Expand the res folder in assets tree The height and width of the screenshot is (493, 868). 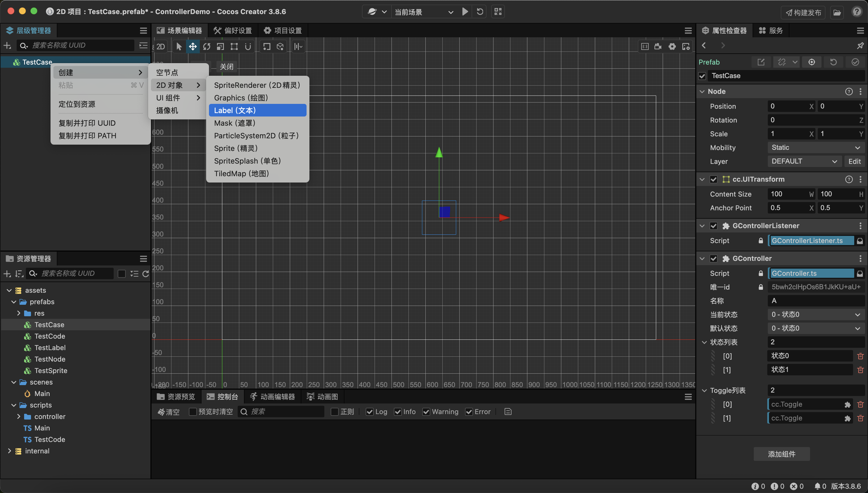(x=19, y=313)
